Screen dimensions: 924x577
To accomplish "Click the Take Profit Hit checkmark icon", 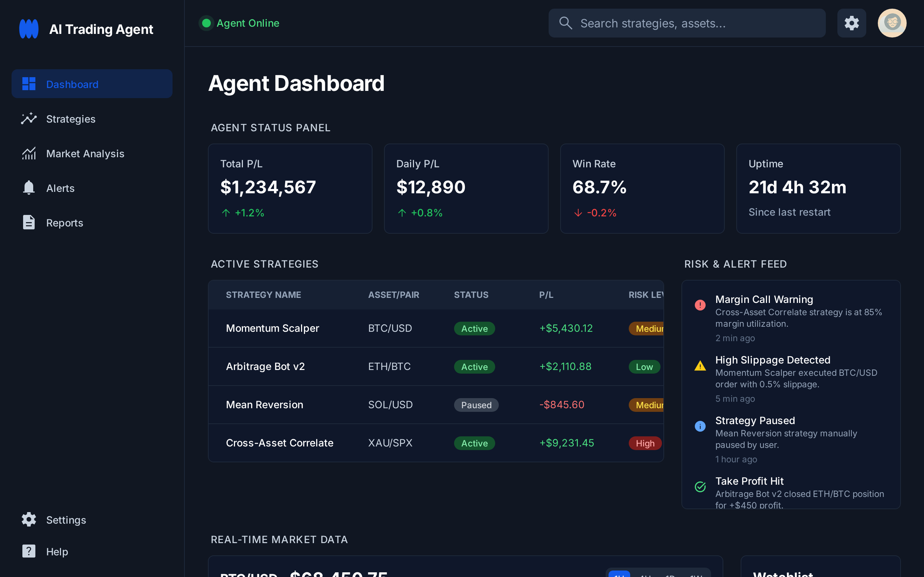I will (700, 486).
